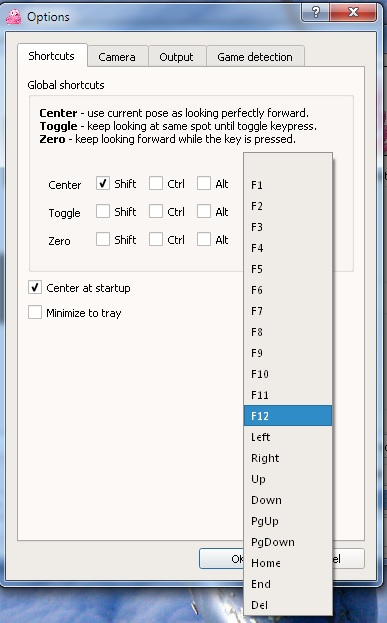Enable Minimize to tray

click(x=35, y=312)
